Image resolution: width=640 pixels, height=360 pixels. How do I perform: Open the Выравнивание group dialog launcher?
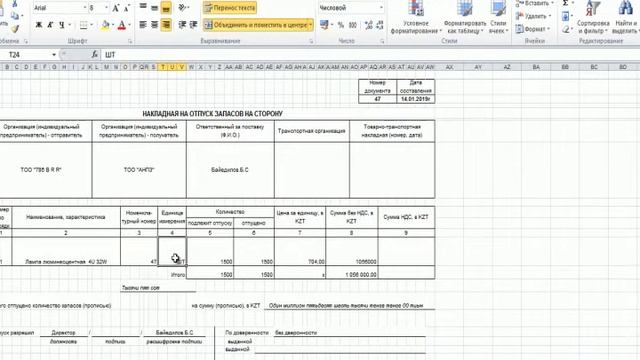(311, 41)
